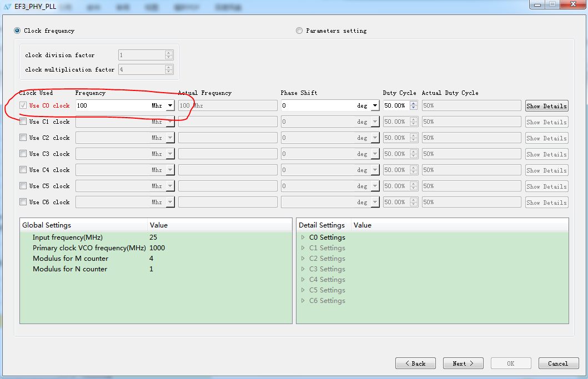
Task: Select the Parameters setting radio button
Action: pos(300,31)
